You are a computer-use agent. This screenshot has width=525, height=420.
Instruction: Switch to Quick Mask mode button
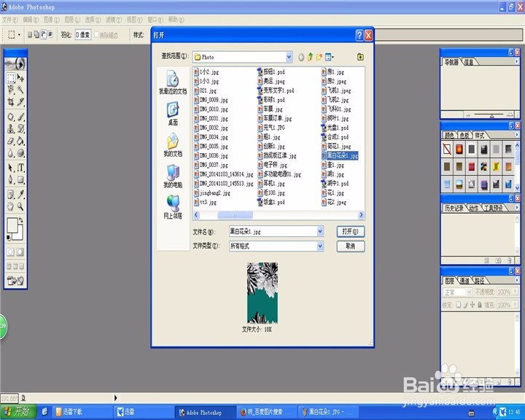[x=20, y=252]
